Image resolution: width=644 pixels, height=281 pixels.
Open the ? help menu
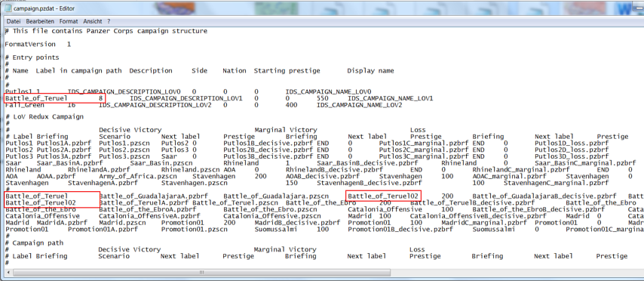109,21
